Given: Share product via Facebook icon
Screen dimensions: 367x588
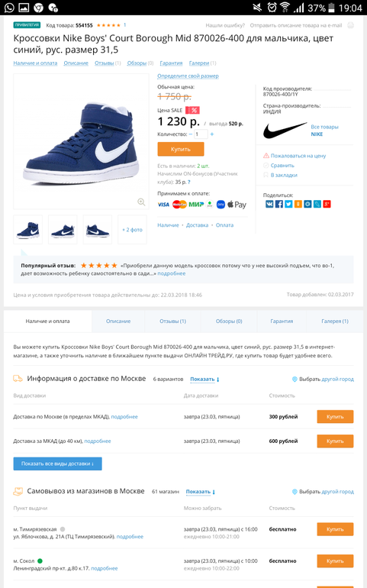Looking at the screenshot, I should pos(279,204).
